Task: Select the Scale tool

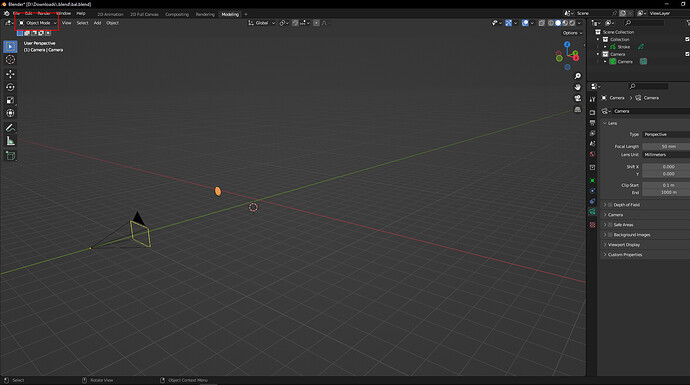Action: point(10,100)
